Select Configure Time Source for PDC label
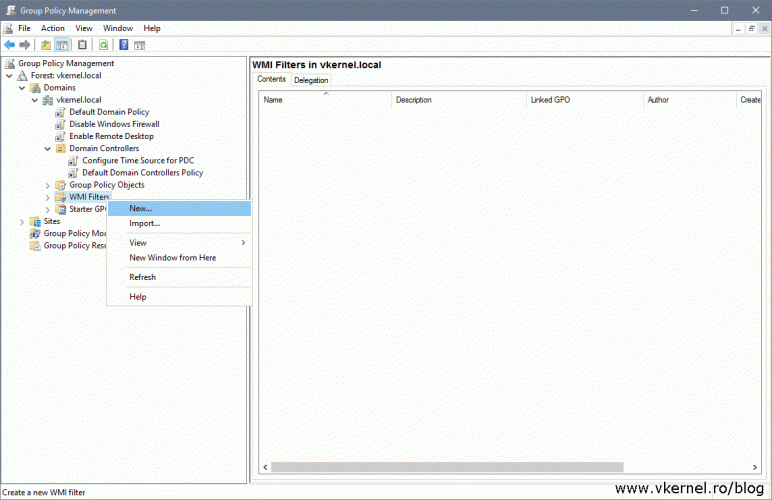The width and height of the screenshot is (772, 500). click(x=138, y=160)
